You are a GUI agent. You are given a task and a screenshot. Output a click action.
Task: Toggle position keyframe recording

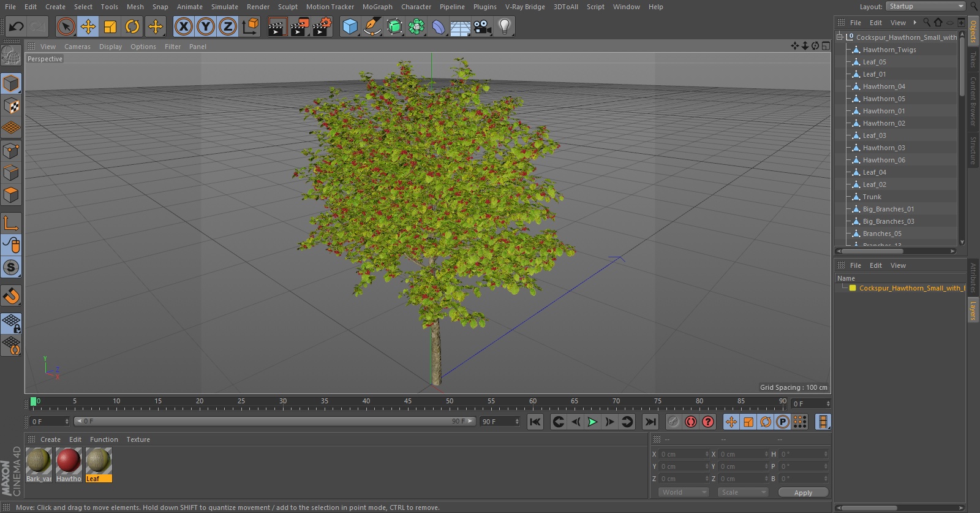pyautogui.click(x=731, y=422)
